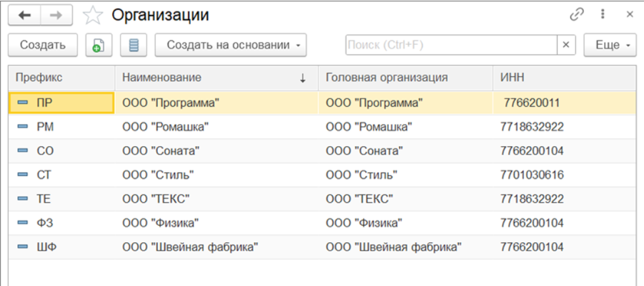The height and width of the screenshot is (286, 644).
Task: Go back with the left arrow button
Action: [25, 15]
